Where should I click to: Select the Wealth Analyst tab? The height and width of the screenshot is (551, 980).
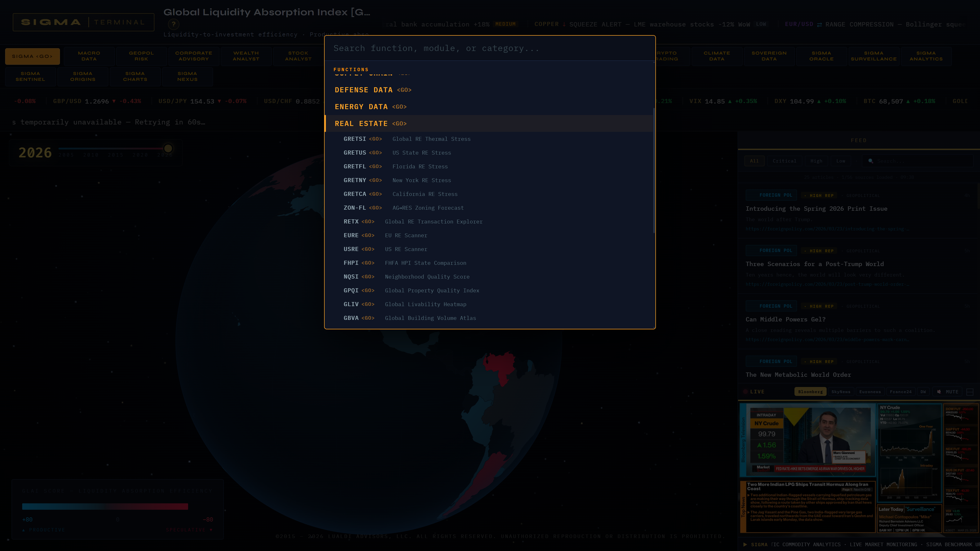246,56
